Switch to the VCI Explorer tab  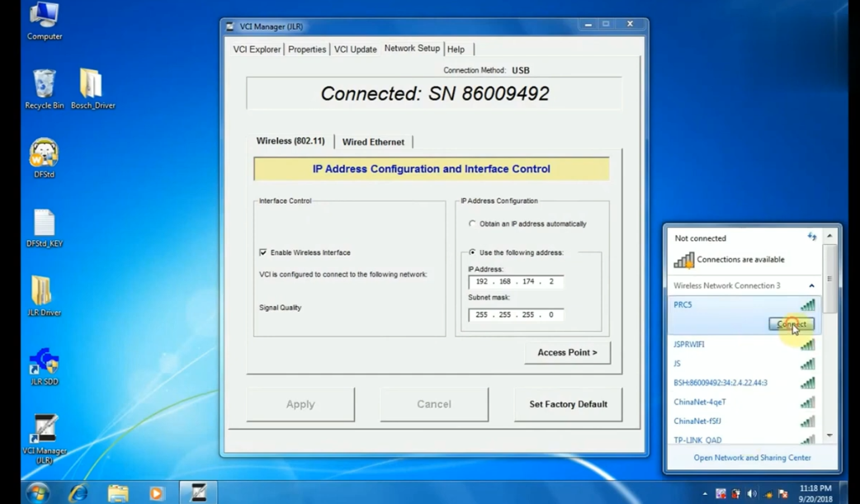[x=257, y=49]
